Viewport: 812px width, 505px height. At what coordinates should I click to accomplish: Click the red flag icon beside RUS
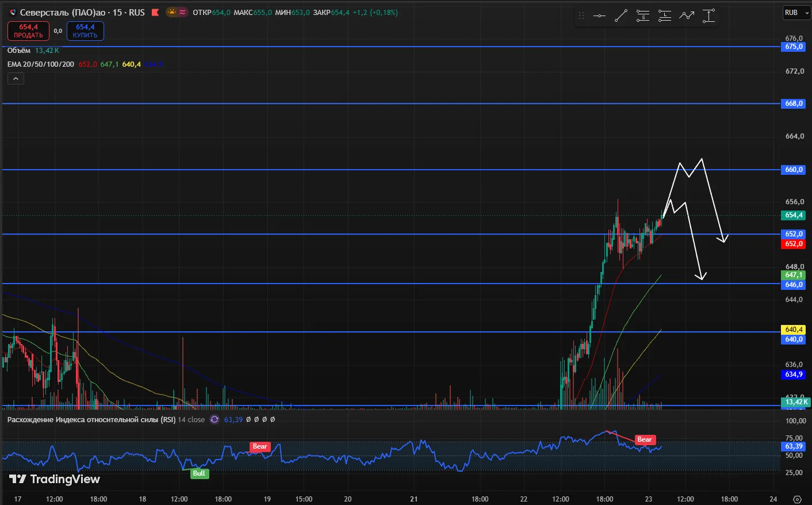click(155, 12)
